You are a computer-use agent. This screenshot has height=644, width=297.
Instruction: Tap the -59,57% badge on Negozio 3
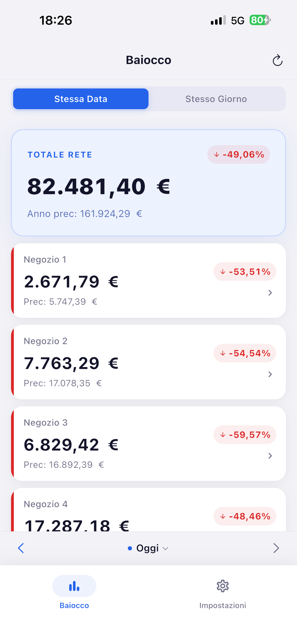point(245,435)
